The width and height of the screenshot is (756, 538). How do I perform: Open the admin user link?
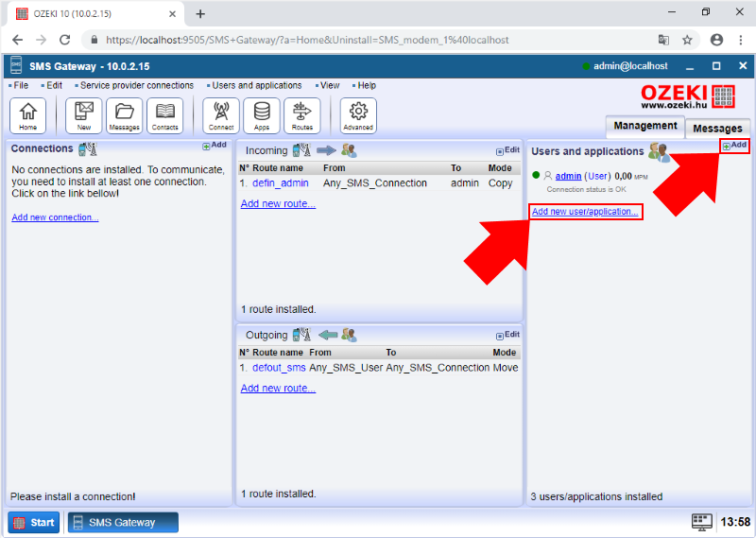tap(568, 176)
